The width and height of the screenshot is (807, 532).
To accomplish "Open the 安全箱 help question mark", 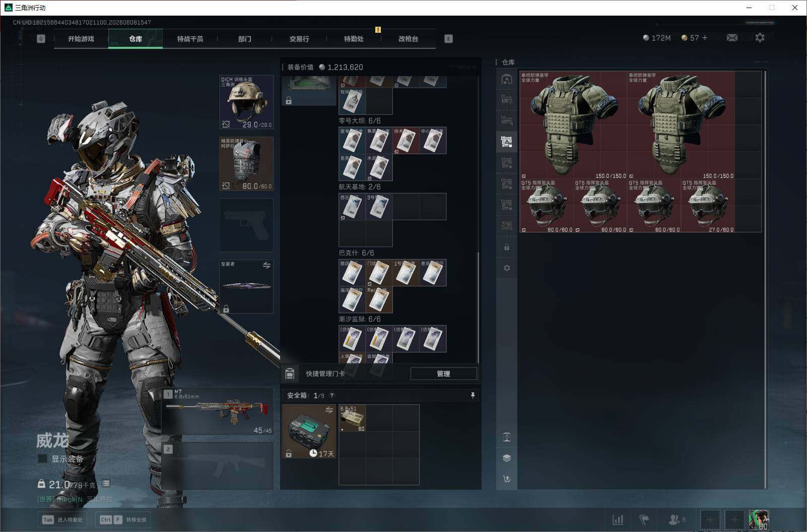I will (331, 395).
